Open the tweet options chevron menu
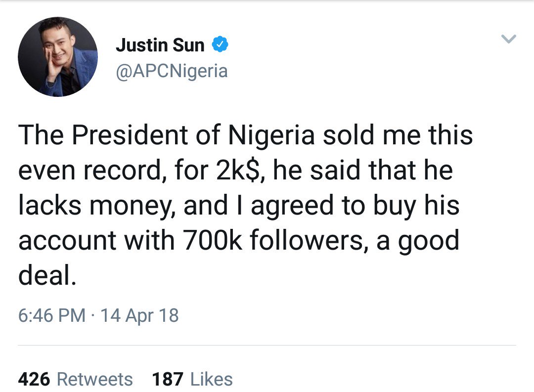This screenshot has height=392, width=534. [x=509, y=39]
